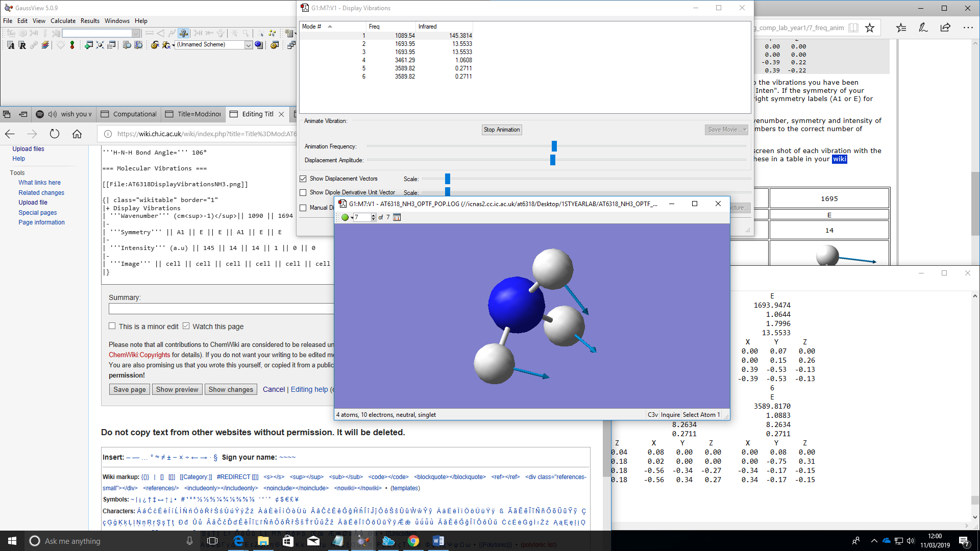The width and height of the screenshot is (980, 551).
Task: Tick the 'This is a minor edit' checkbox
Action: pos(112,326)
